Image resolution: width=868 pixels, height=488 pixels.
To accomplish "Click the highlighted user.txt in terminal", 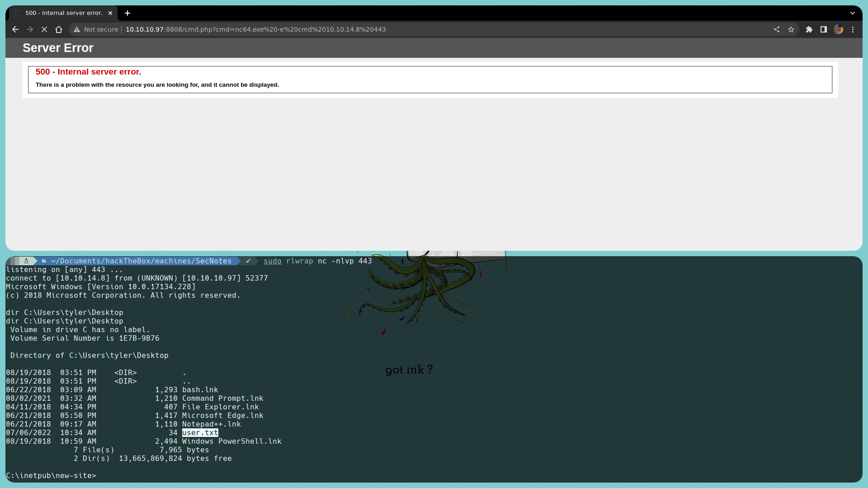I will pos(200,433).
